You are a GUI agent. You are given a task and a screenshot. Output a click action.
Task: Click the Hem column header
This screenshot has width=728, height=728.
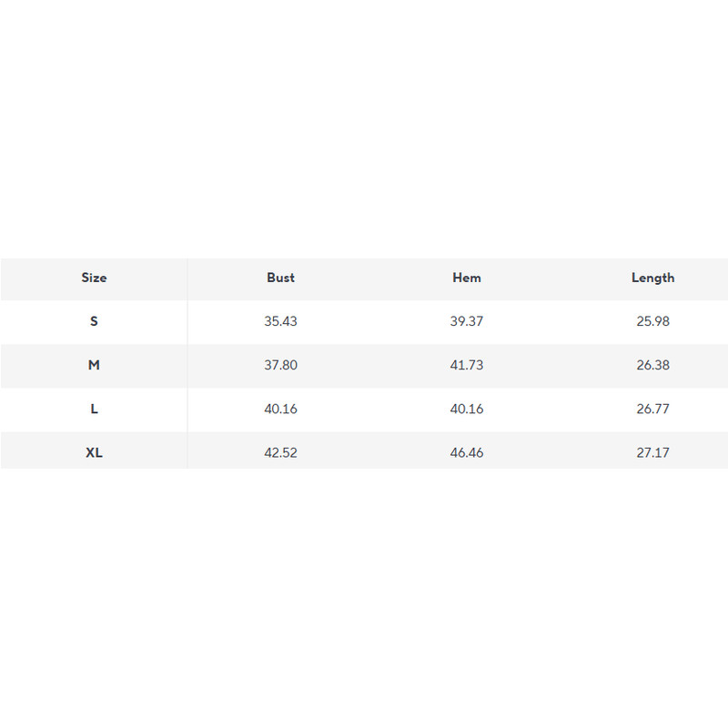pos(467,278)
